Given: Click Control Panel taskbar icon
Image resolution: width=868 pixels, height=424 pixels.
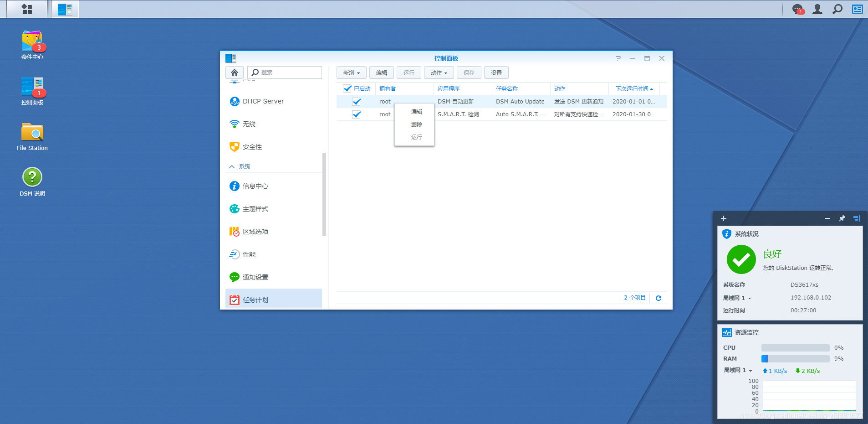Looking at the screenshot, I should pos(65,9).
